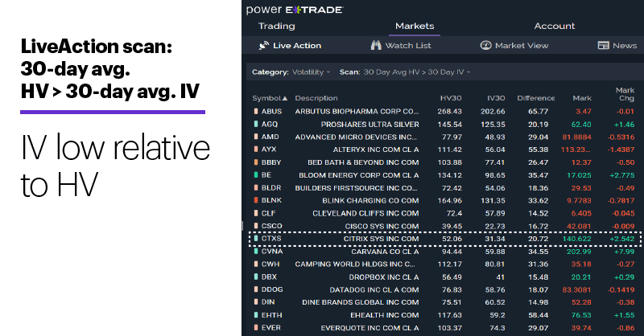This screenshot has height=336, width=644.
Task: Open the Live Action sub-tab
Action: tap(290, 46)
